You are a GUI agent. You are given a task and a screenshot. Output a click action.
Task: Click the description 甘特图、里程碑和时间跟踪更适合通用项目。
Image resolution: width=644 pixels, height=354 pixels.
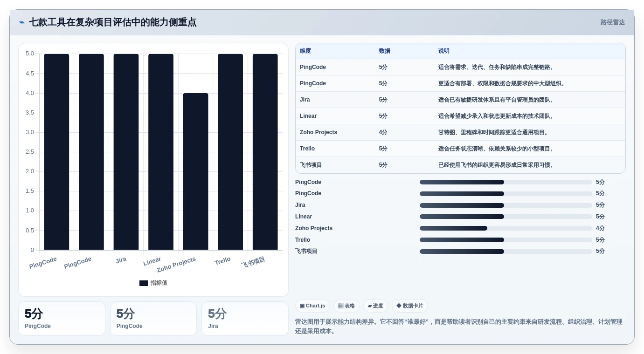(494, 132)
